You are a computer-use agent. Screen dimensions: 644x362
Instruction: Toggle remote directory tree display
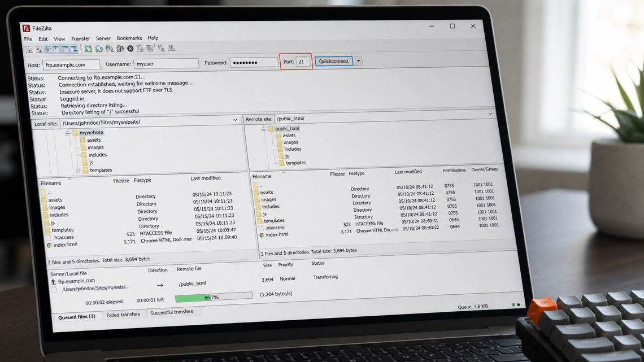pos(65,49)
